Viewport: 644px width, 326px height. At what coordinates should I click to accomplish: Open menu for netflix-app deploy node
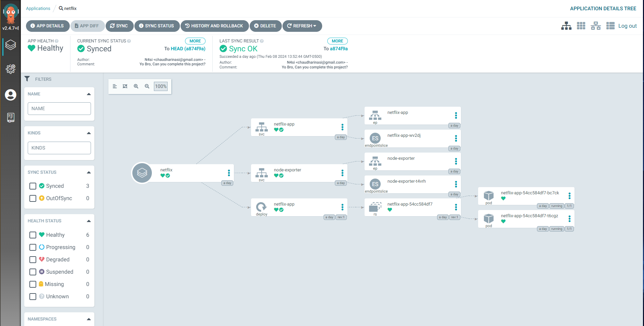pyautogui.click(x=342, y=207)
